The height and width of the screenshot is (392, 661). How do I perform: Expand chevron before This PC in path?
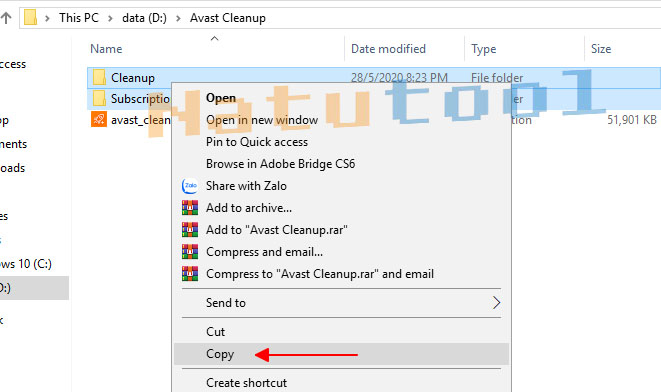click(47, 18)
